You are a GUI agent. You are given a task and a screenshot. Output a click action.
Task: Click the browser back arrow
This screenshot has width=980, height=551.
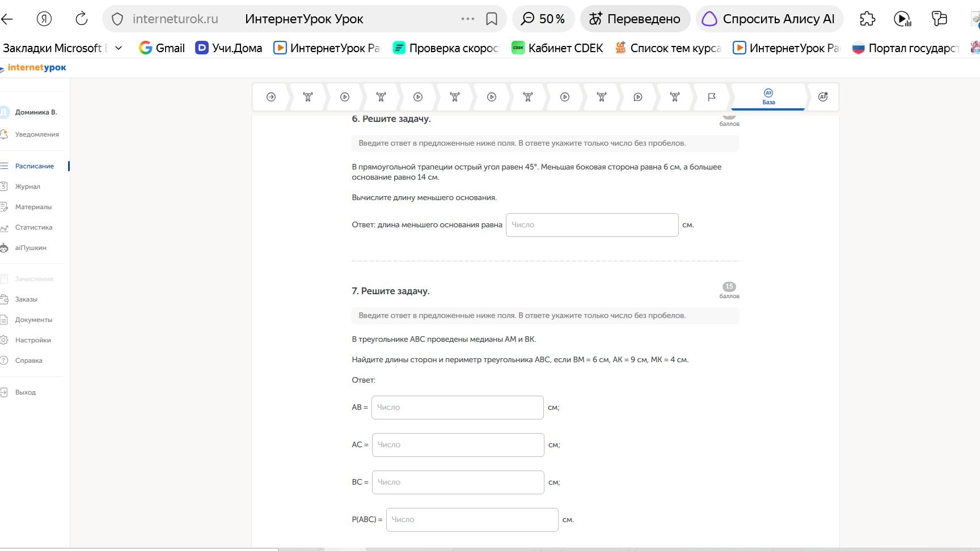[x=7, y=19]
